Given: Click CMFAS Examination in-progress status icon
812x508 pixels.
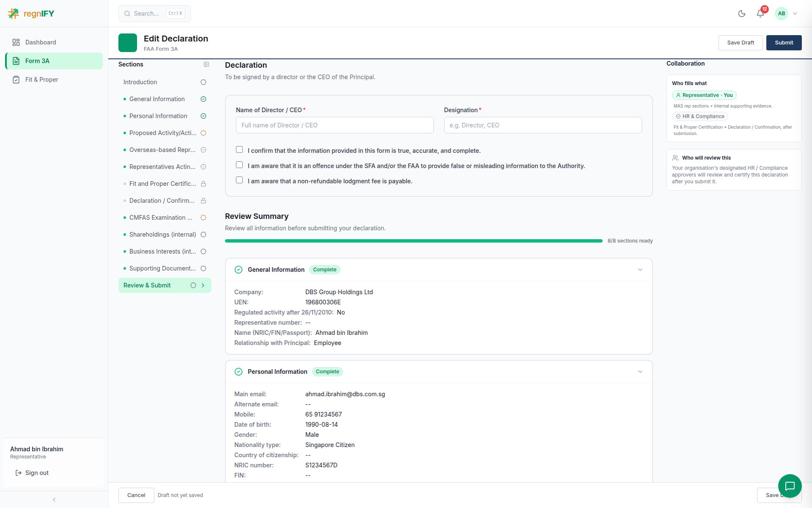Looking at the screenshot, I should (203, 218).
